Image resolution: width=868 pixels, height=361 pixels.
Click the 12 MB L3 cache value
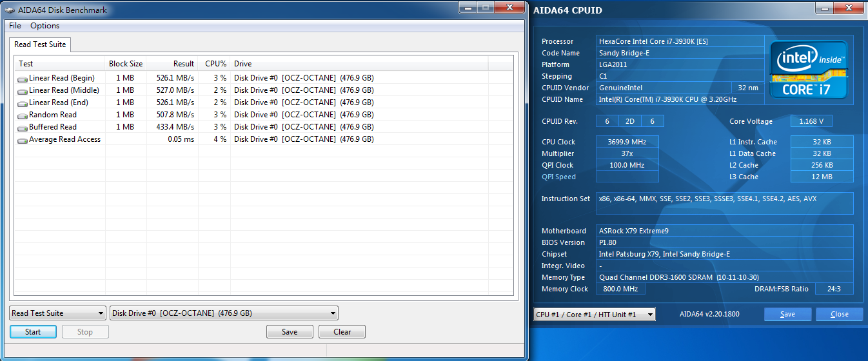point(822,177)
